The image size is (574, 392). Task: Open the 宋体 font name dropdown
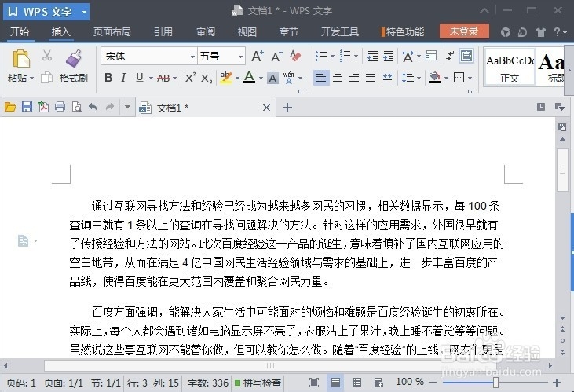[x=192, y=57]
